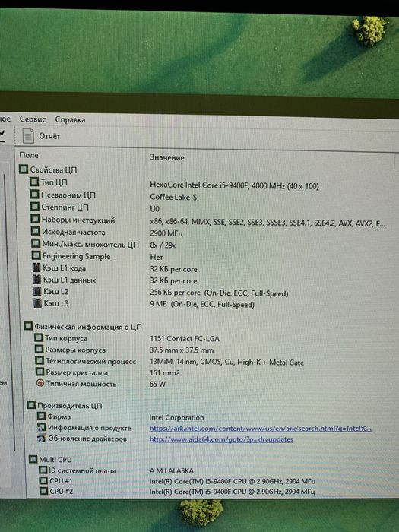
Task: Click the icon beside Исходная частота
Action: click(x=36, y=231)
